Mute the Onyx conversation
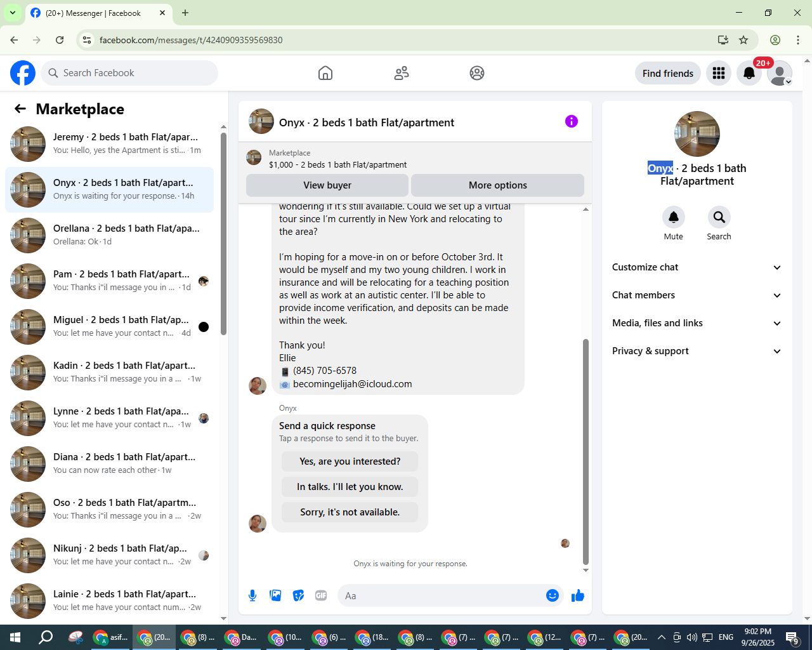The width and height of the screenshot is (812, 650). pyautogui.click(x=674, y=217)
